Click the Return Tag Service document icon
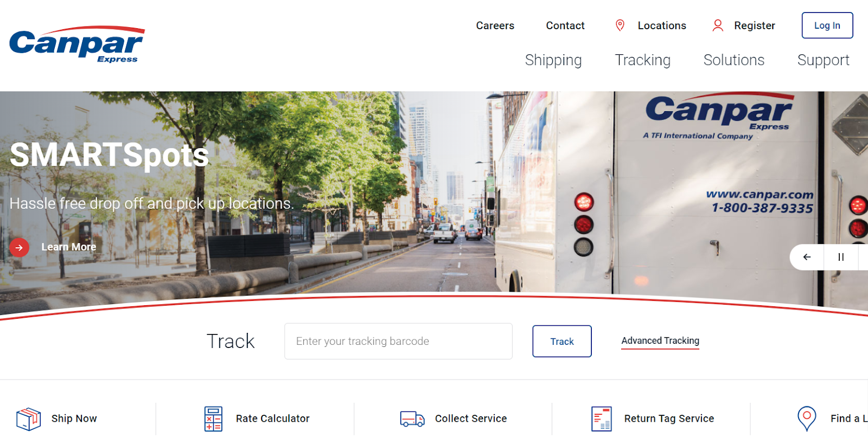868x444 pixels. pos(602,419)
